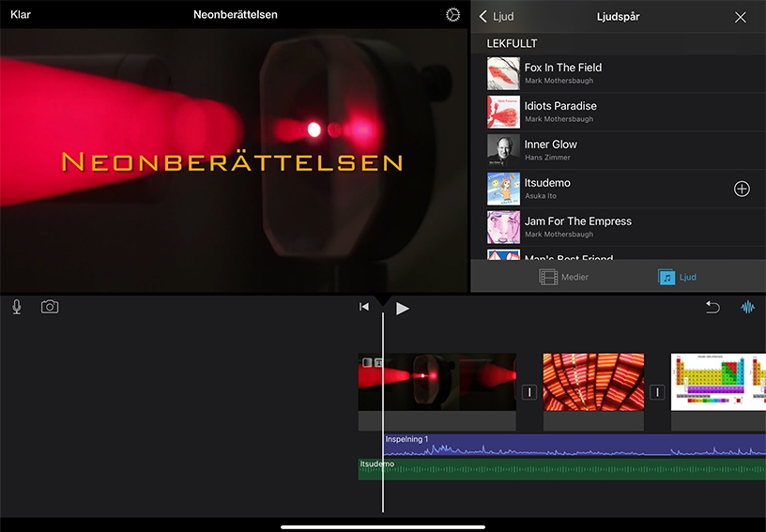Add Itsudemo track with plus icon
Viewport: 766px width, 532px height.
click(x=742, y=189)
